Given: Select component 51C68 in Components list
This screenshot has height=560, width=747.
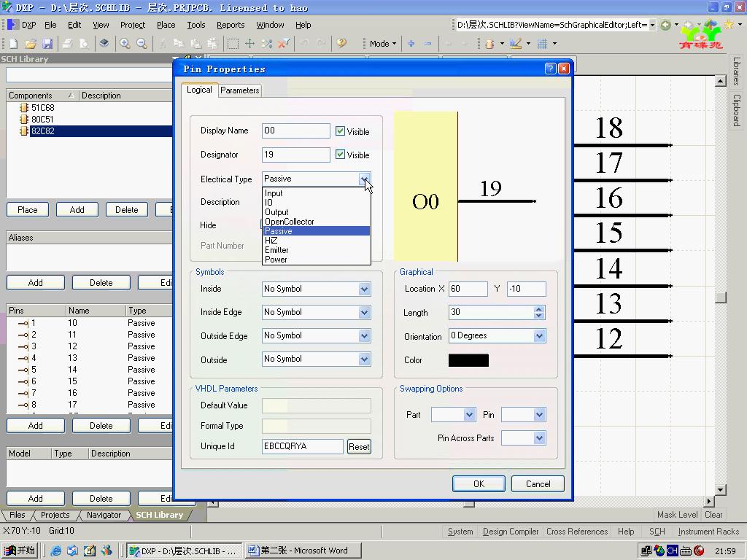Looking at the screenshot, I should (43, 108).
